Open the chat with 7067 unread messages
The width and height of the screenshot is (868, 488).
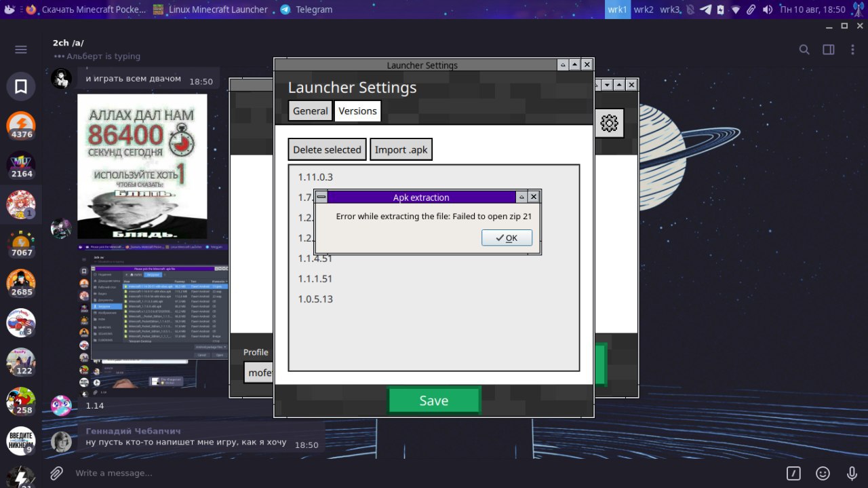(x=21, y=244)
